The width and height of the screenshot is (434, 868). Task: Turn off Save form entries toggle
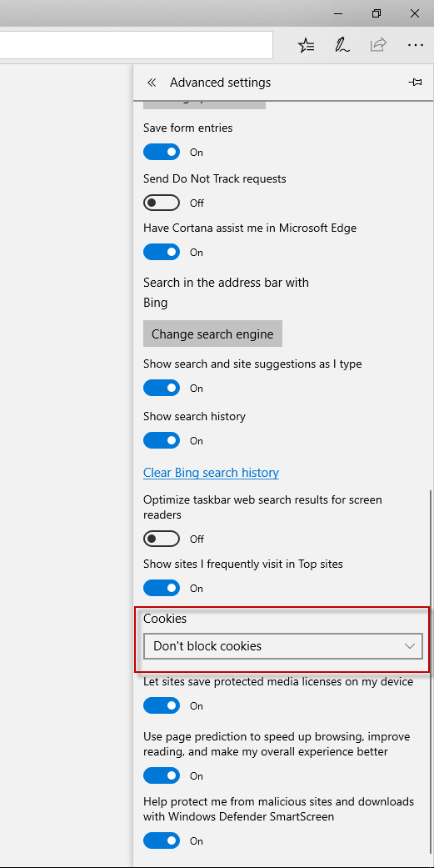162,152
